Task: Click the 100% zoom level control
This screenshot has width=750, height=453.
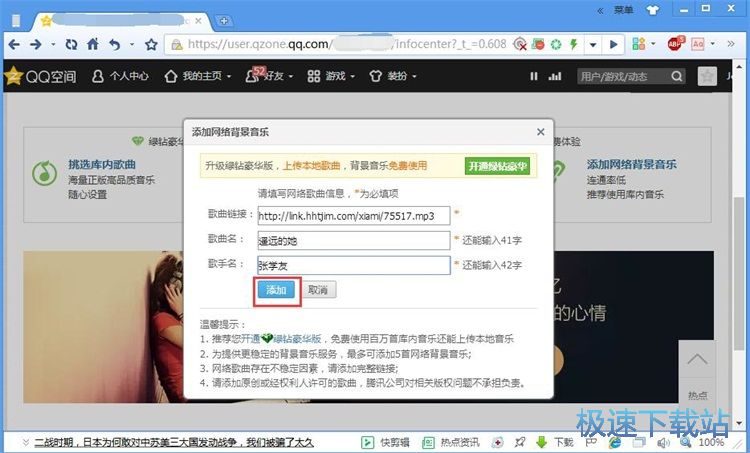Action: tap(702, 442)
